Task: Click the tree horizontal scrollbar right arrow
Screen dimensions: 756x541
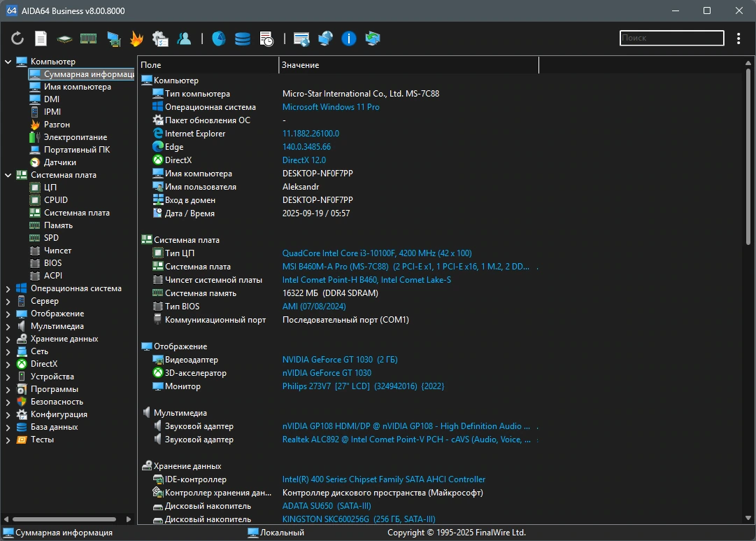Action: pyautogui.click(x=128, y=519)
